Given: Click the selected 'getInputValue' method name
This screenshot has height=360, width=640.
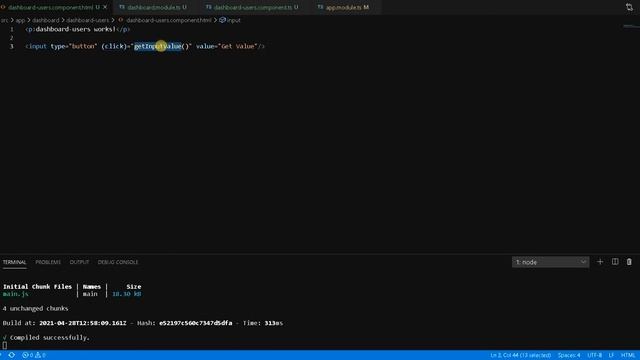Looking at the screenshot, I should click(158, 47).
